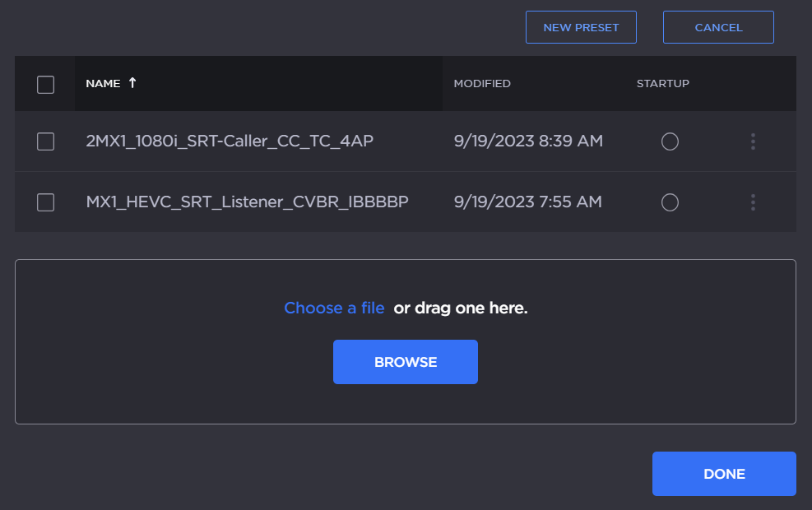Select the MX1_HEVC_SRT_Listener_CVBR_IBBBBP preset name

[x=247, y=202]
